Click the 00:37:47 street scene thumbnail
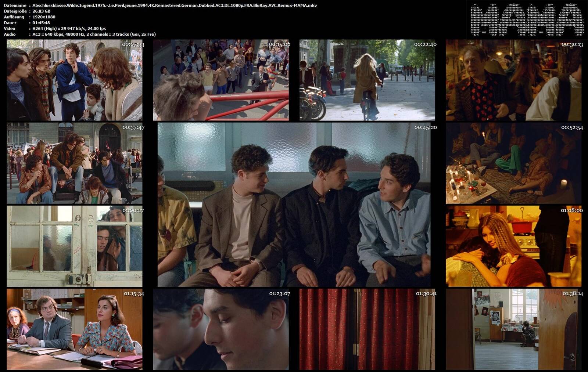This screenshot has height=372, width=588. (x=75, y=163)
